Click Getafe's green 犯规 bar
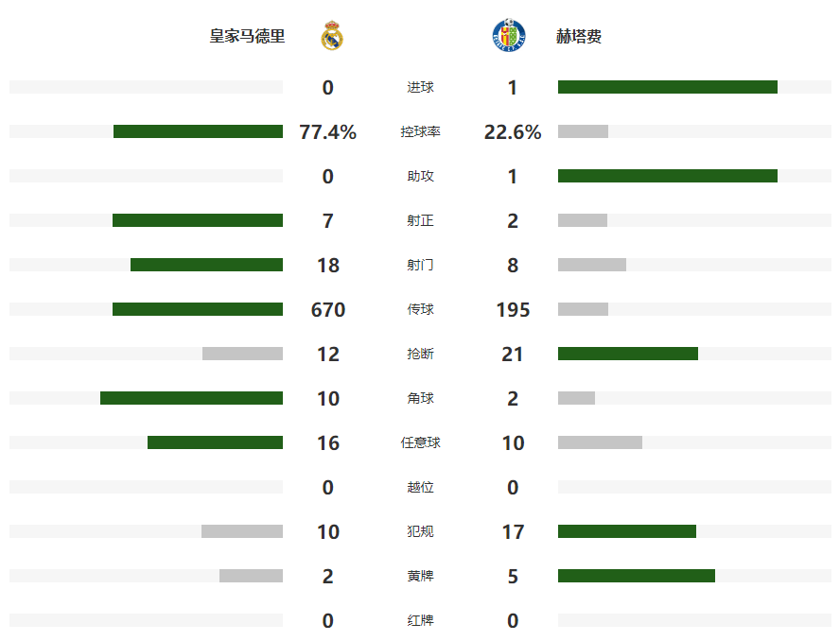Screen dimensions: 840x641 [x=626, y=531]
